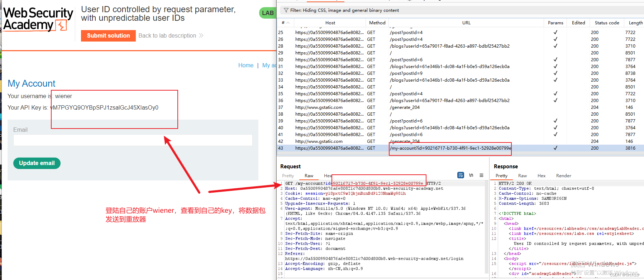The width and height of the screenshot is (644, 280).
Task: Click the Cookie session header line in request
Action: [x=345, y=193]
